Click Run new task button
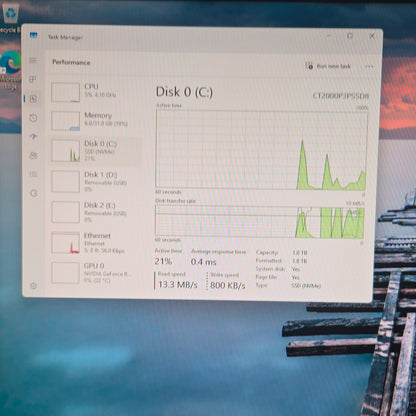 coord(328,66)
